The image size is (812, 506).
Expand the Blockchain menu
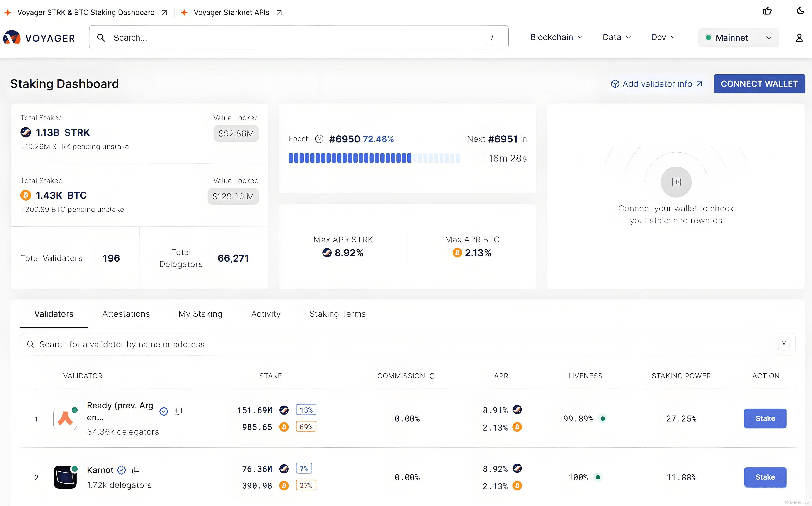click(556, 37)
